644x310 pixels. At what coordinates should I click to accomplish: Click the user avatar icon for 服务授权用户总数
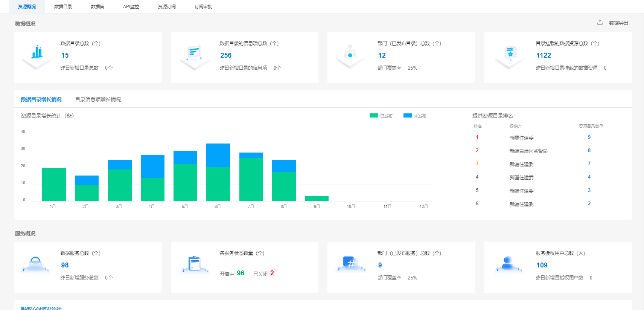pos(508,263)
